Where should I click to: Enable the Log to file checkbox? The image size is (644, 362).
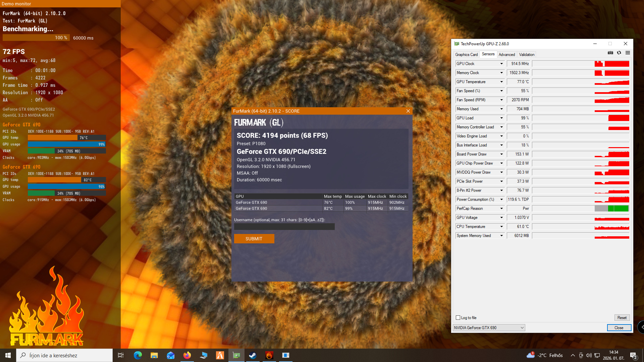458,318
